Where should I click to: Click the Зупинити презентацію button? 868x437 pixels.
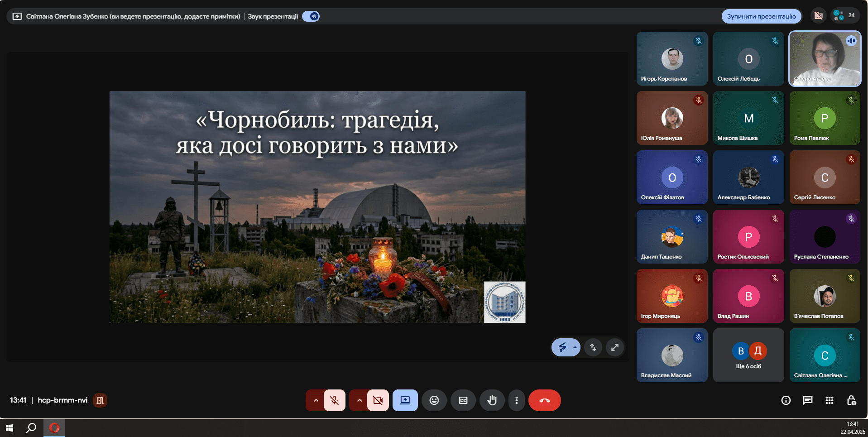[761, 16]
